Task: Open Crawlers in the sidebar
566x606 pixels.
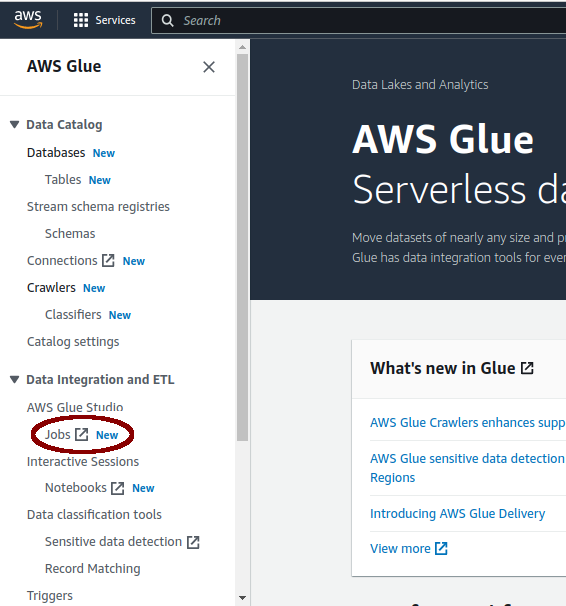Action: [x=51, y=288]
